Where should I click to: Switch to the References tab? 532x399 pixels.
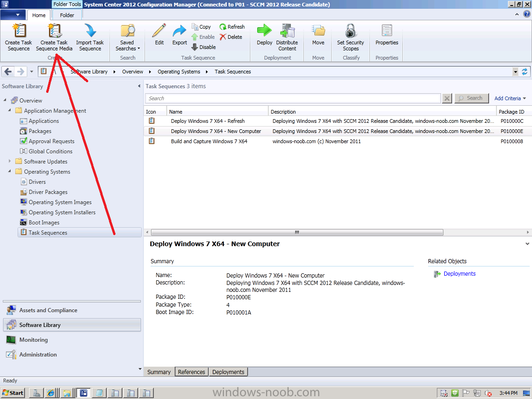click(191, 372)
